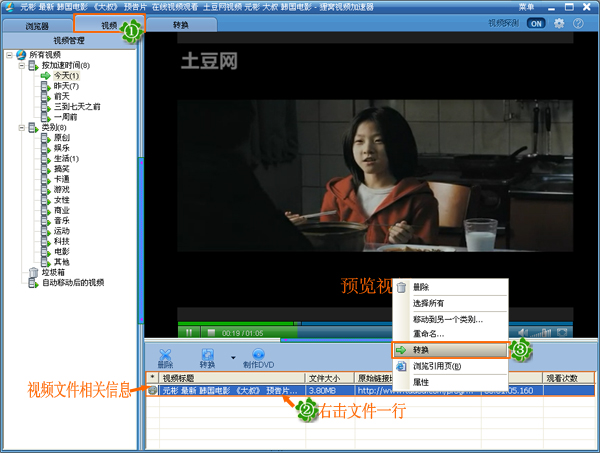Click the 其他 category icon
Screen dimensions: 600x453
46,262
